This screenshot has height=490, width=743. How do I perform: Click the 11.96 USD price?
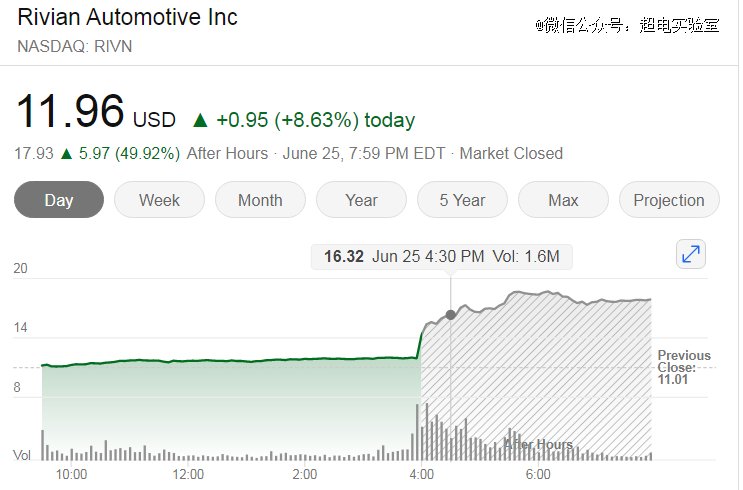(x=96, y=112)
